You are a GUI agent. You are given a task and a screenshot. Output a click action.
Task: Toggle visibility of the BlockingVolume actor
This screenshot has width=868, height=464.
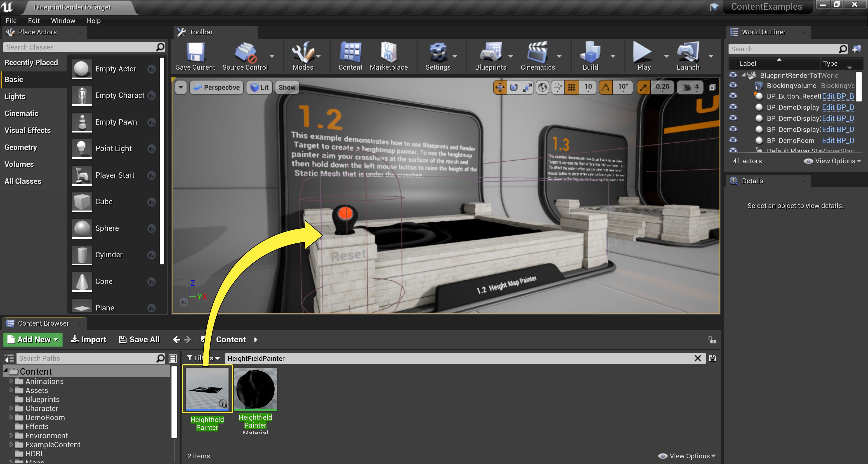[733, 85]
